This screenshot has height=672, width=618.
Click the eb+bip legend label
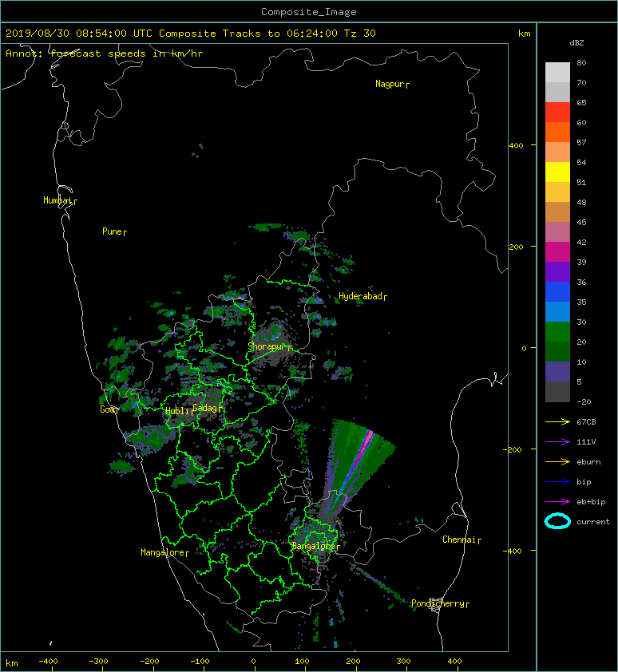pyautogui.click(x=591, y=502)
